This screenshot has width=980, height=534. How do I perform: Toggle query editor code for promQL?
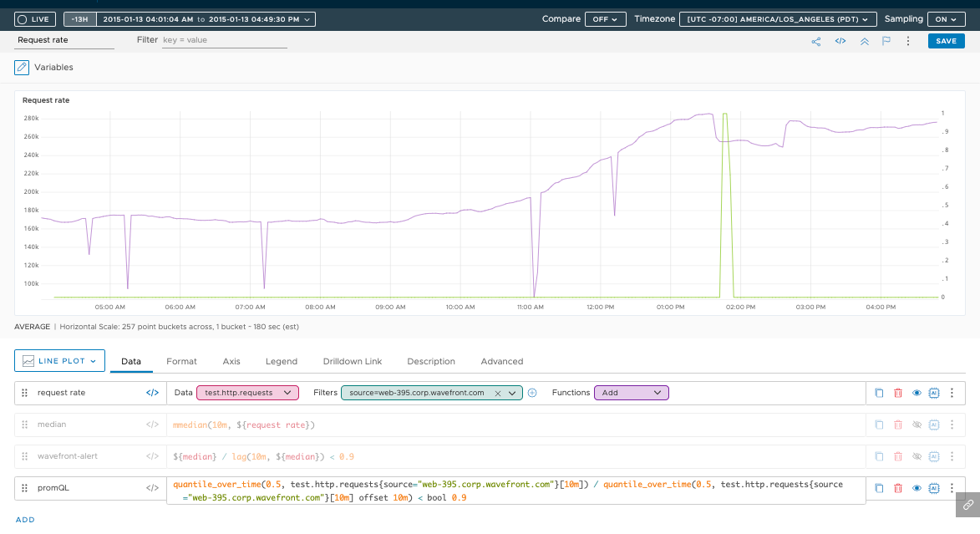152,488
